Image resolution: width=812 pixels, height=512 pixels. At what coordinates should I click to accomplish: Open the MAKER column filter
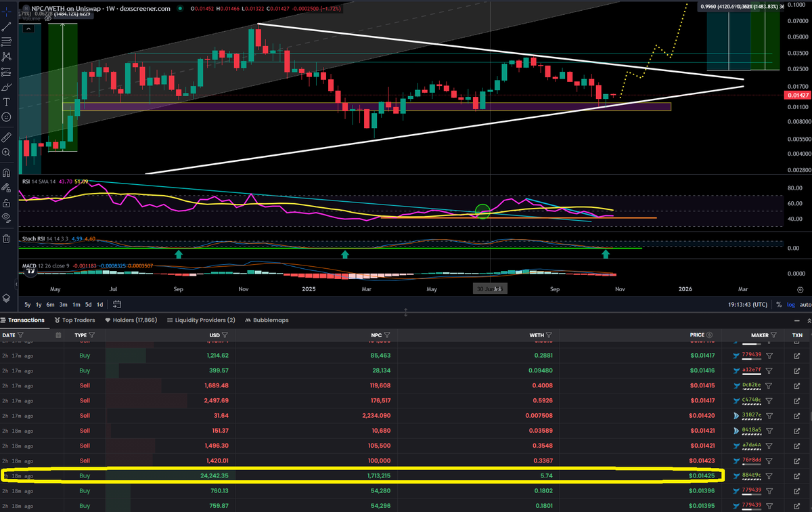click(x=774, y=335)
